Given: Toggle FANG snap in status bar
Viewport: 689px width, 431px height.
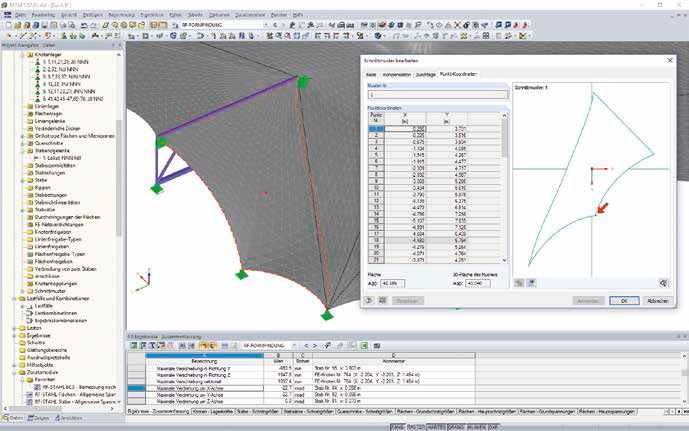Looking at the screenshot, I should tap(397, 427).
